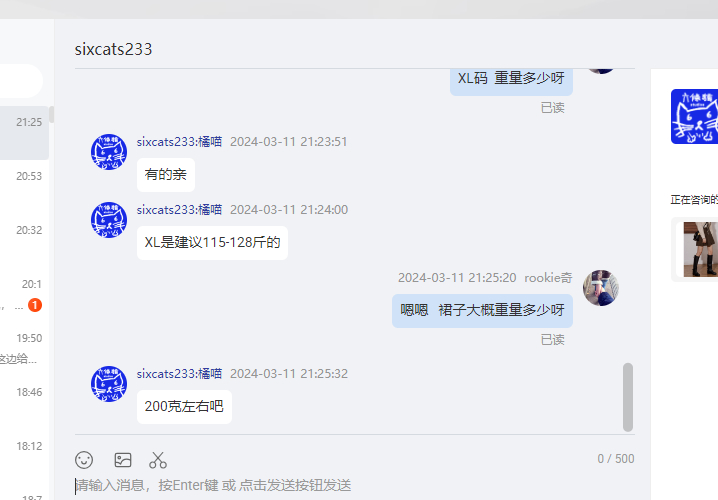Click the message input field
Image resolution: width=718 pixels, height=500 pixels.
pos(355,485)
